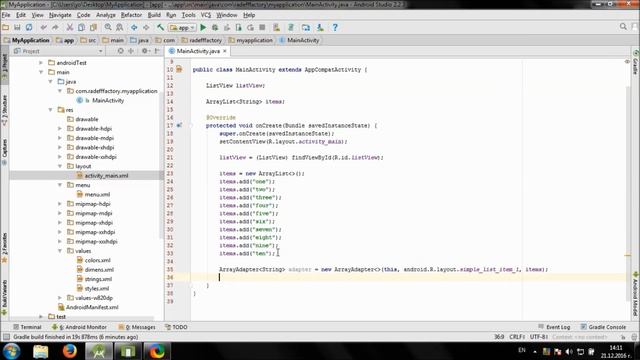Click the UTF-8 encoding selector
This screenshot has width=640, height=360.
click(x=539, y=337)
